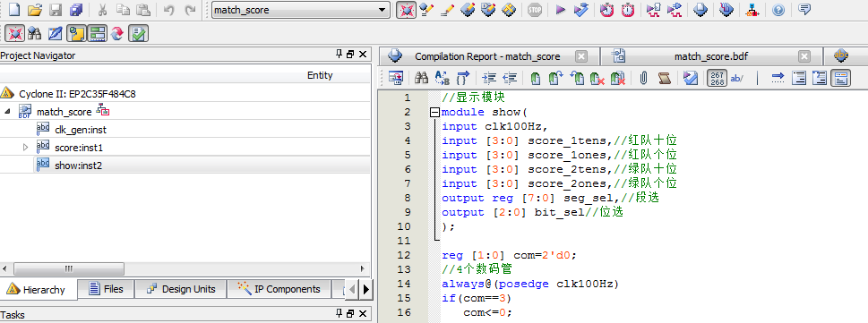This screenshot has width=868, height=323.
Task: Open the IP Components tab
Action: (x=279, y=289)
